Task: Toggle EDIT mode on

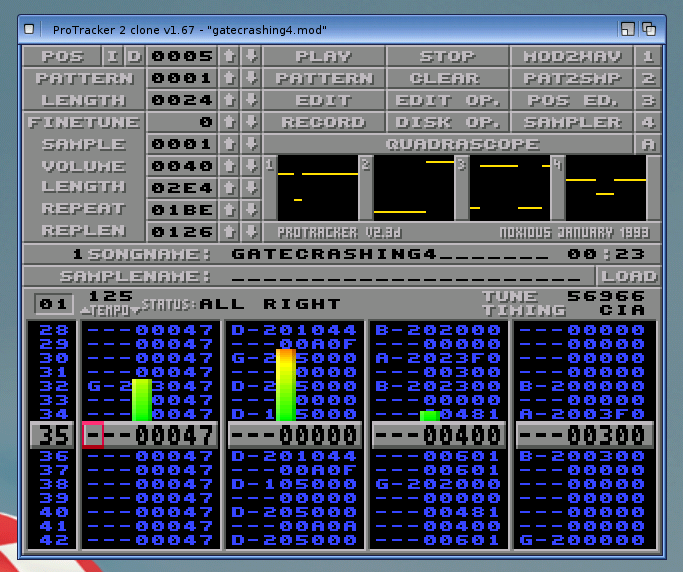Action: click(x=324, y=100)
